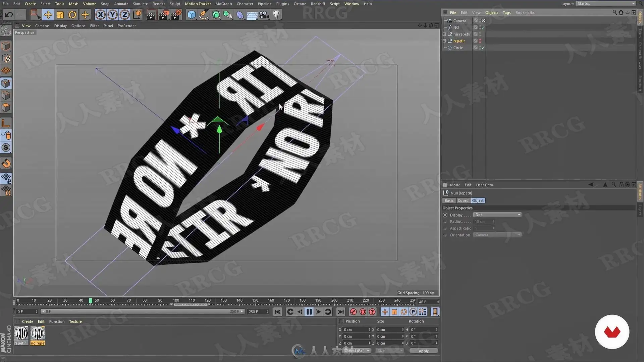
Task: Click the Render to Picture Viewer icon
Action: click(164, 15)
